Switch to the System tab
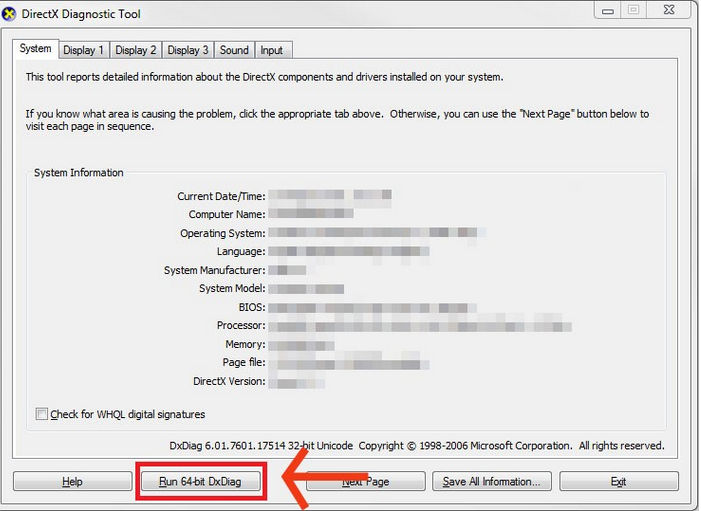 [35, 49]
